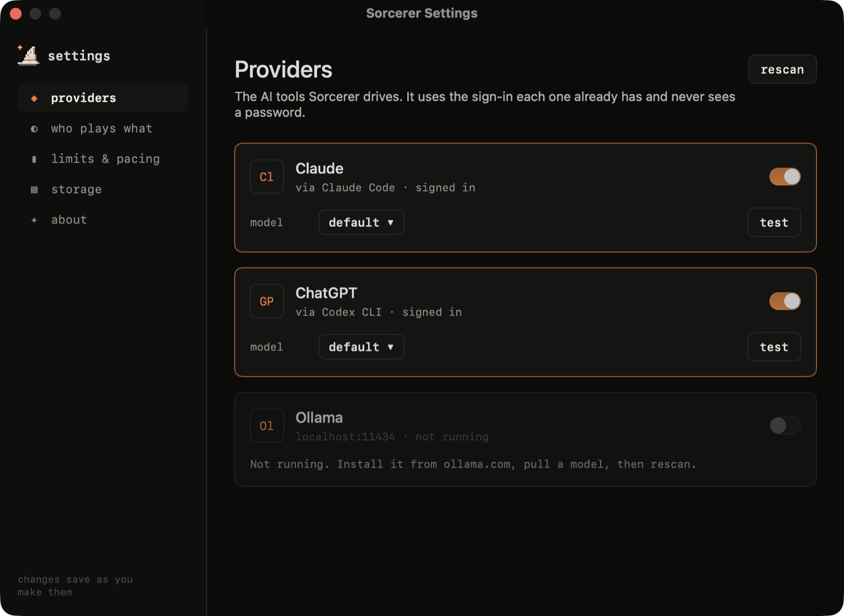Click the Ol badge on Ollama card

pos(267,426)
